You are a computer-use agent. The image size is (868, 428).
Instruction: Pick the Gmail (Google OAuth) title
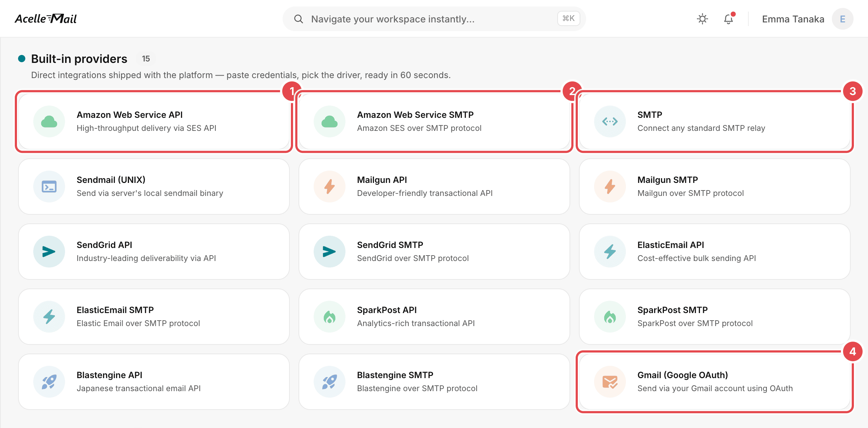[x=683, y=375]
